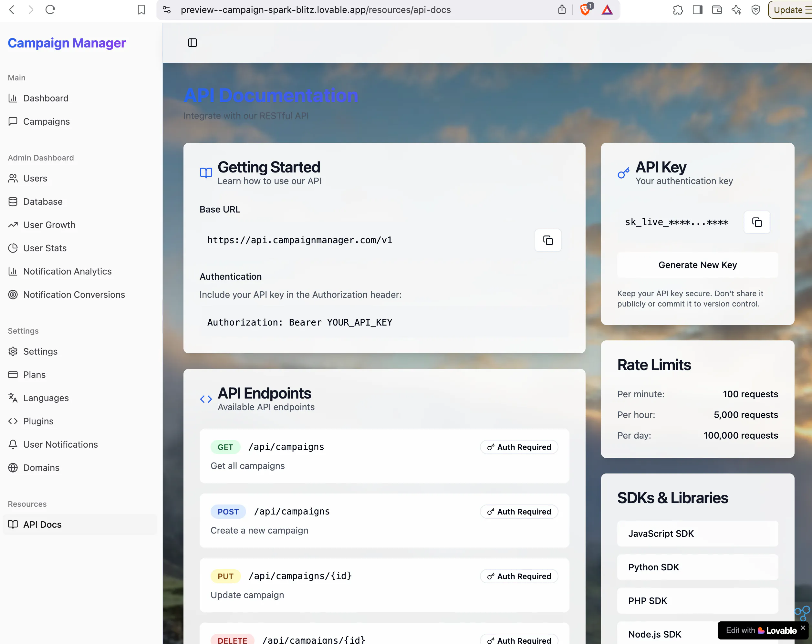This screenshot has height=644, width=812.
Task: Open the Brave Shields lion icon
Action: [x=585, y=10]
